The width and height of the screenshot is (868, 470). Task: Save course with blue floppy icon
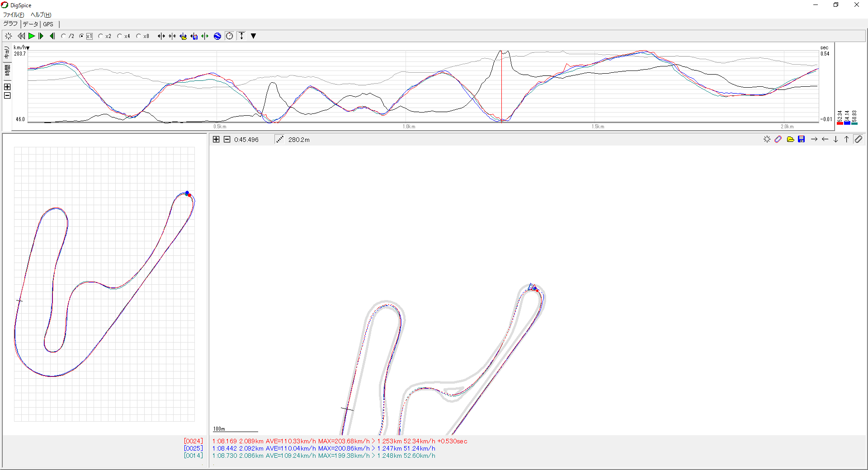coord(802,139)
